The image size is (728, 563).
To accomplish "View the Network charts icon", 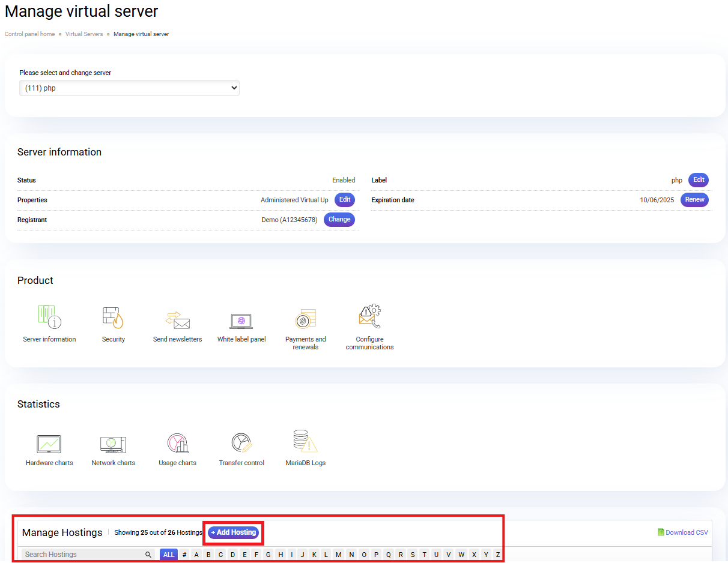I will pos(113,444).
